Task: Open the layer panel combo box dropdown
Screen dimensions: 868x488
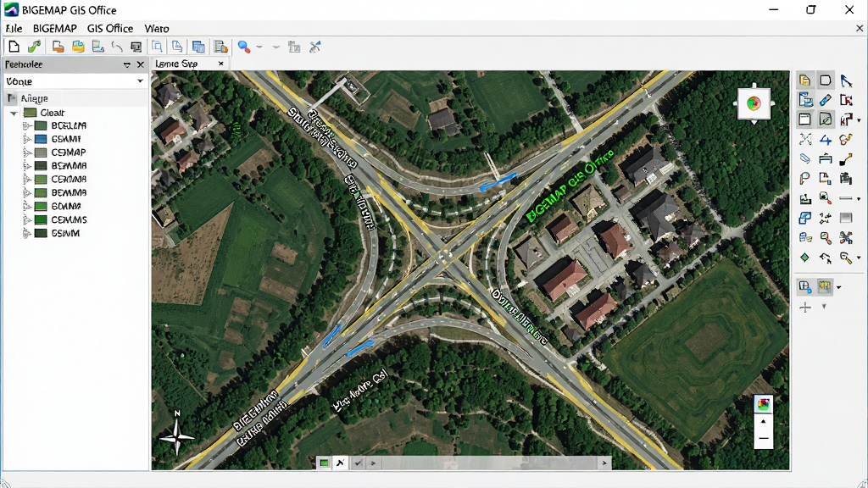Action: [x=140, y=81]
